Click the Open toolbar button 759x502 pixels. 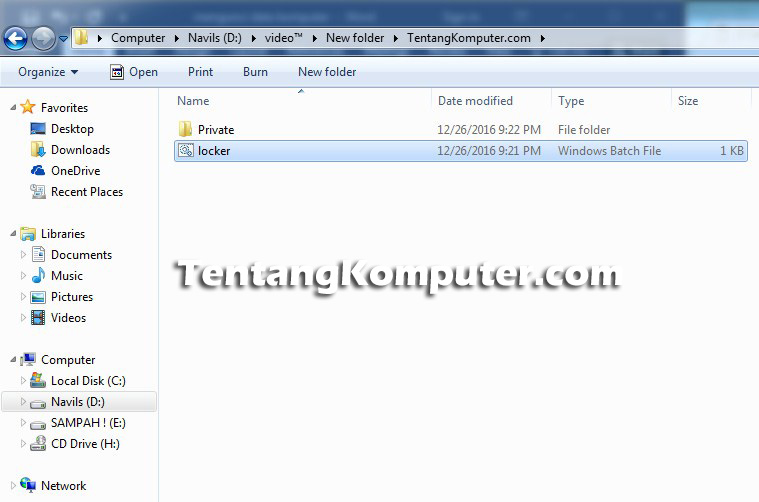[134, 72]
